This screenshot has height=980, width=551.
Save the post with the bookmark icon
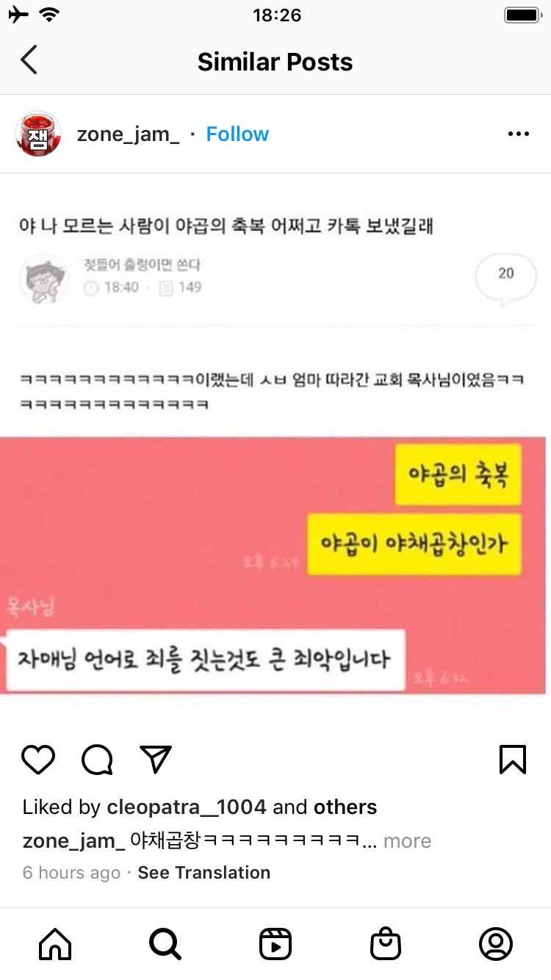[x=513, y=760]
